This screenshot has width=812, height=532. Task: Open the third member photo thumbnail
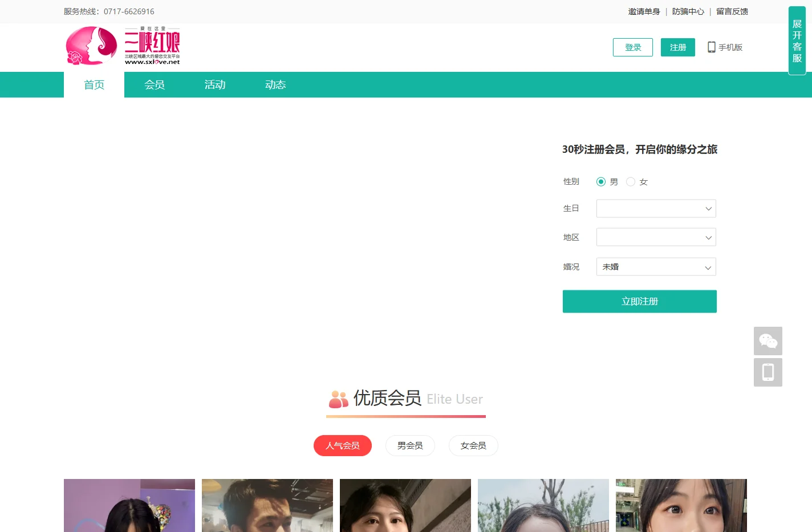coord(405,505)
